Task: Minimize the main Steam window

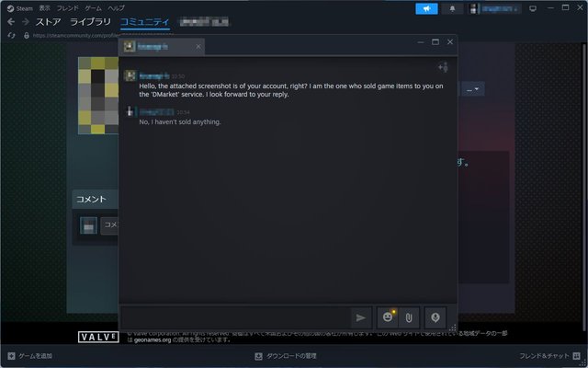Action: 550,8
